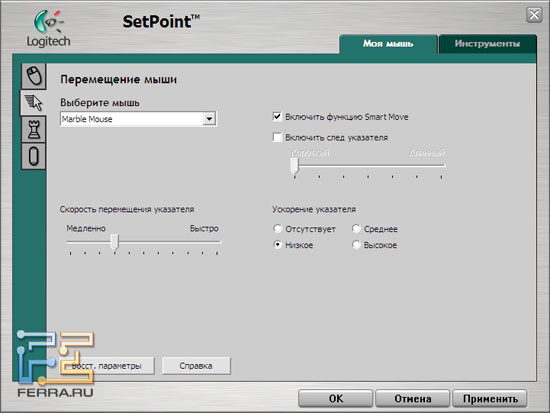Screen dimensions: 550x413
Task: Switch to the Моя мышь tab
Action: 388,44
